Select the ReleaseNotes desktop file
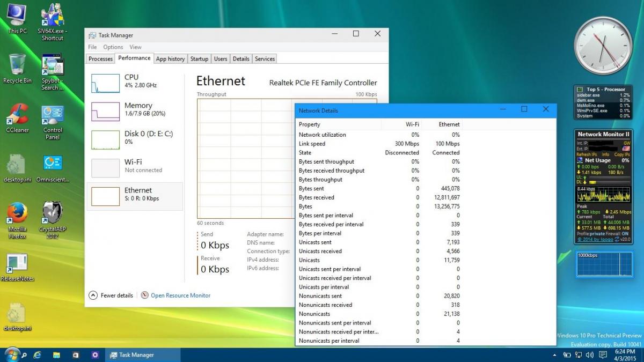 (17, 267)
